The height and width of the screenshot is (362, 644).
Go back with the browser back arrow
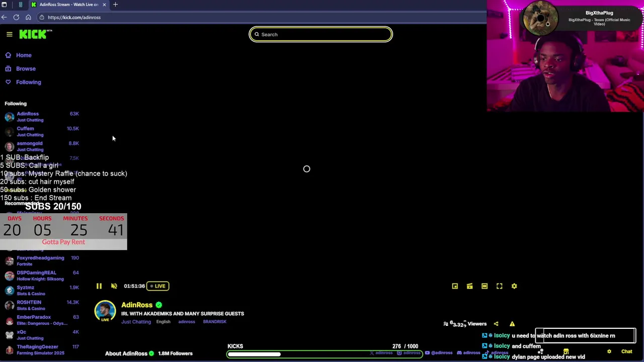pos(4,17)
